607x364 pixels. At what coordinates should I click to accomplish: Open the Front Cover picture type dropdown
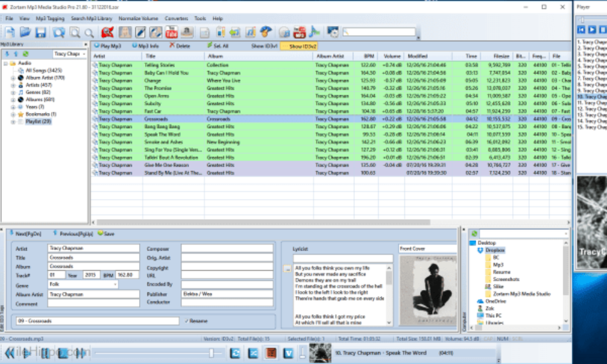click(x=428, y=249)
